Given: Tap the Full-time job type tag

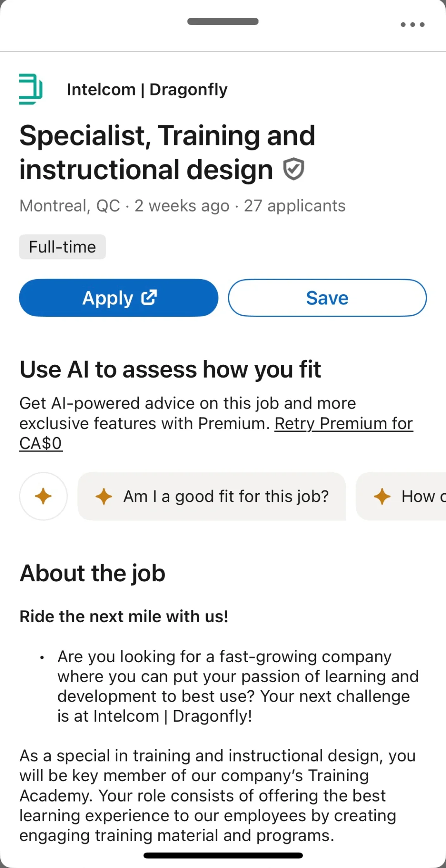Looking at the screenshot, I should pos(62,247).
